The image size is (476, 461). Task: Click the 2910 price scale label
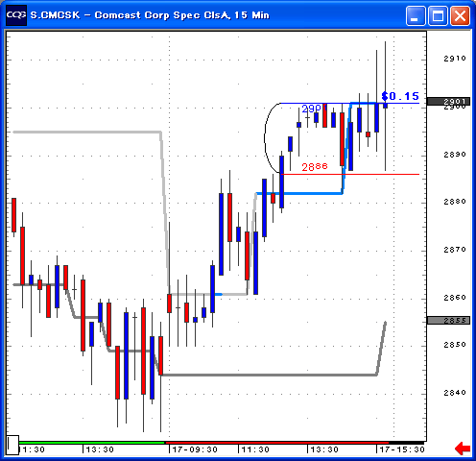tap(455, 59)
